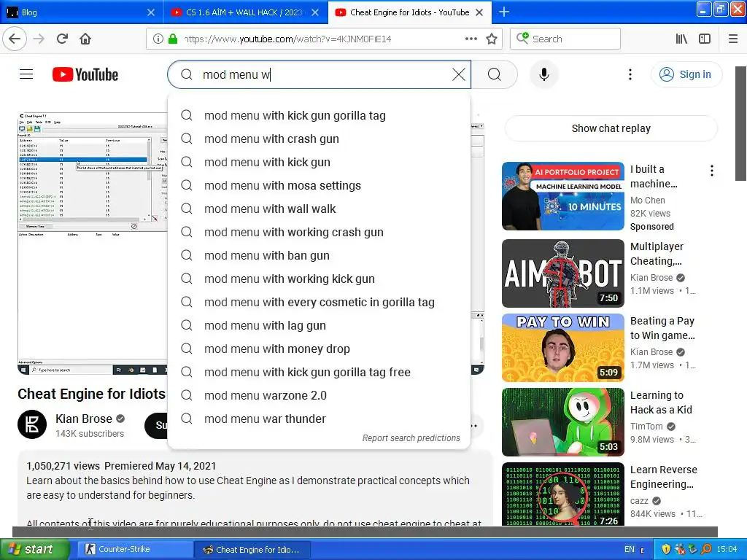Open YouTube settings three-dot menu
Viewport: 747px width, 560px height.
point(630,74)
